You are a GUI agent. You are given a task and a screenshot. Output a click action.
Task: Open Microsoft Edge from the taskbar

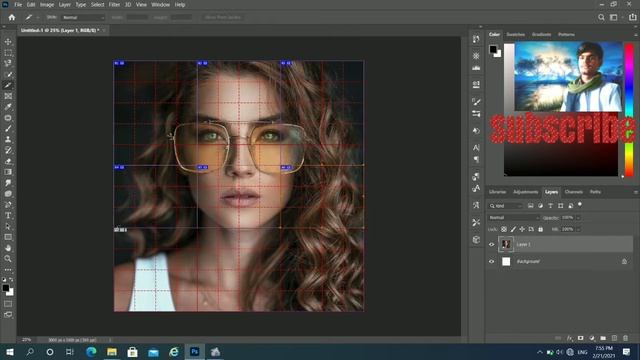(x=91, y=352)
